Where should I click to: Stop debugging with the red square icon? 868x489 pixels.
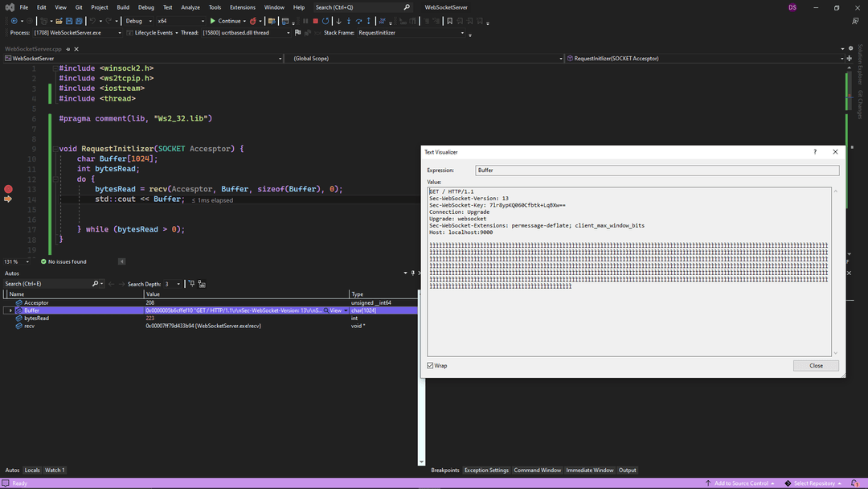pyautogui.click(x=316, y=21)
